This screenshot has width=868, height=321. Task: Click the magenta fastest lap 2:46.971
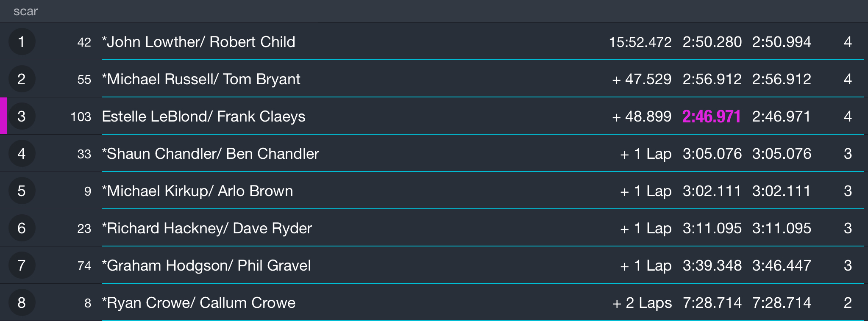(x=712, y=116)
